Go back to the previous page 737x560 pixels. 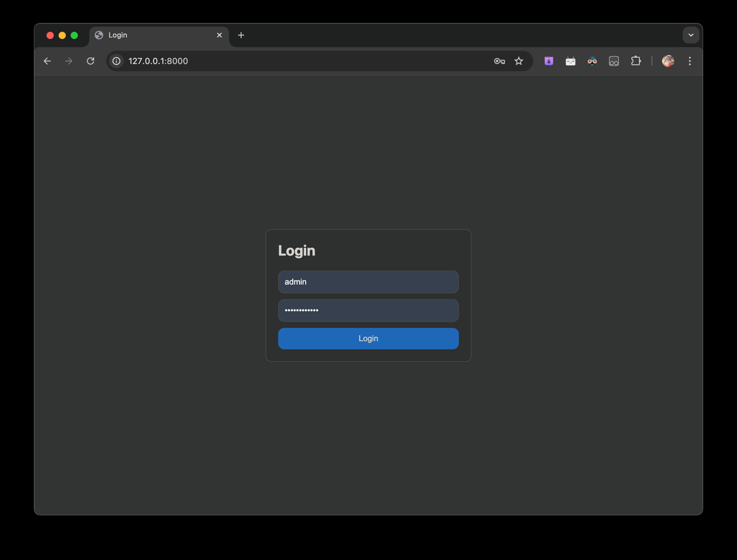(x=47, y=61)
